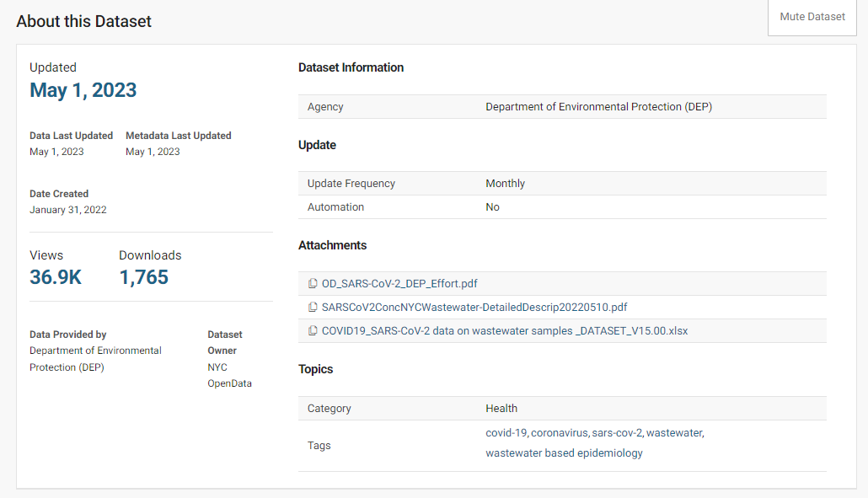
Task: Click file icon beside COVID19 xlsx attachment
Action: pyautogui.click(x=313, y=331)
